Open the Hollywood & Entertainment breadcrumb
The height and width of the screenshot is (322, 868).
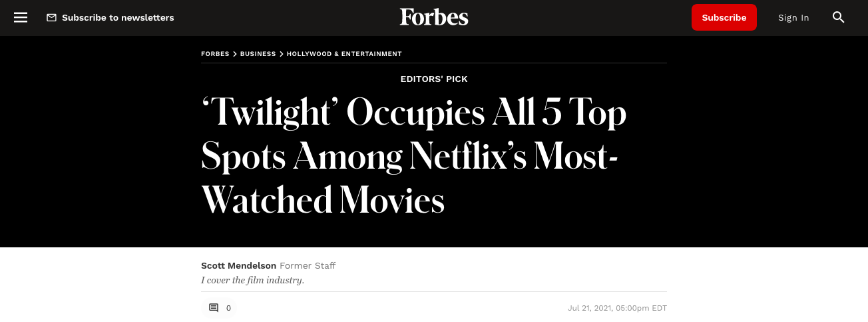(x=344, y=54)
